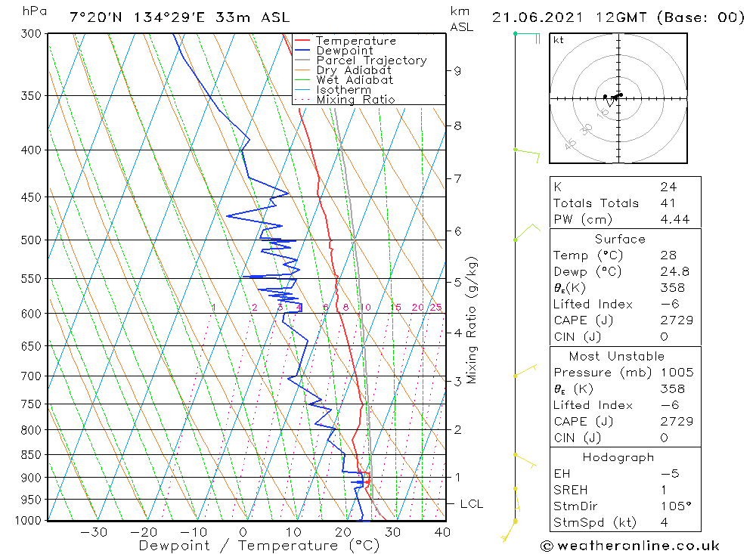Click the 9 km altitude tick label

457,71
